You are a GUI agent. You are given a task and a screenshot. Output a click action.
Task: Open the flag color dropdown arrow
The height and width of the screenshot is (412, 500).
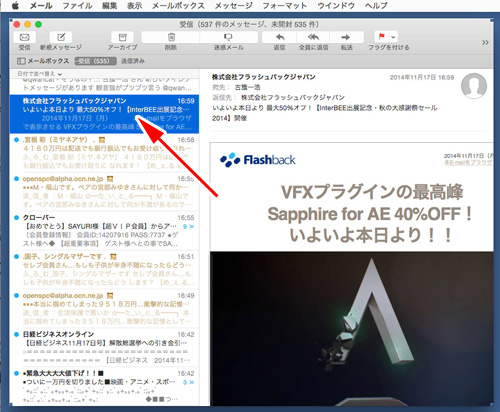pyautogui.click(x=393, y=37)
